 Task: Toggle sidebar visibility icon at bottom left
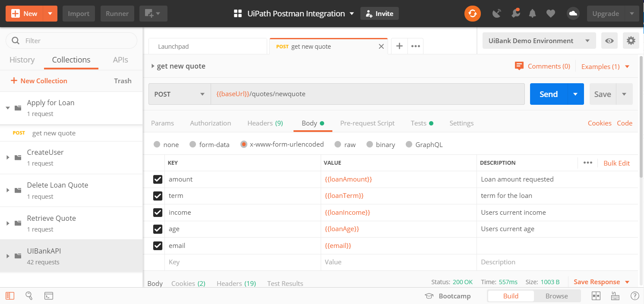pyautogui.click(x=10, y=296)
